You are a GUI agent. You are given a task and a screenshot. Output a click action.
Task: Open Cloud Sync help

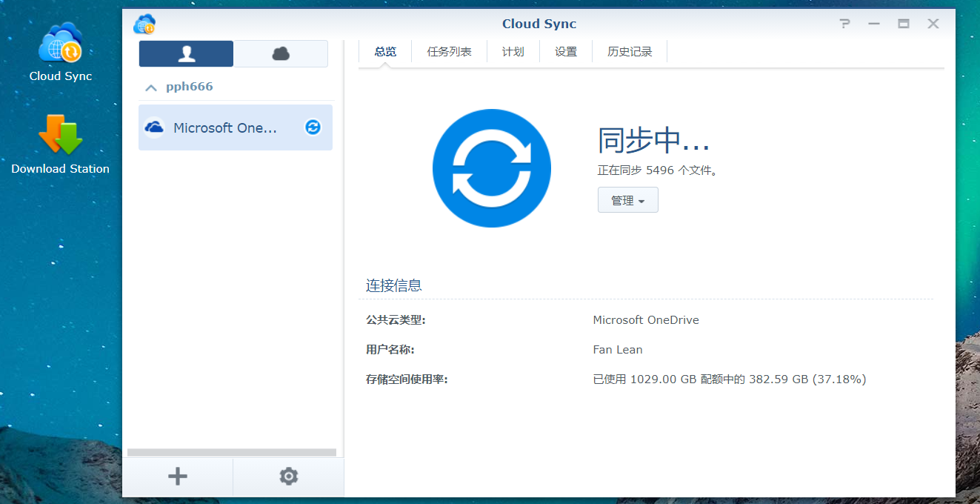point(844,24)
